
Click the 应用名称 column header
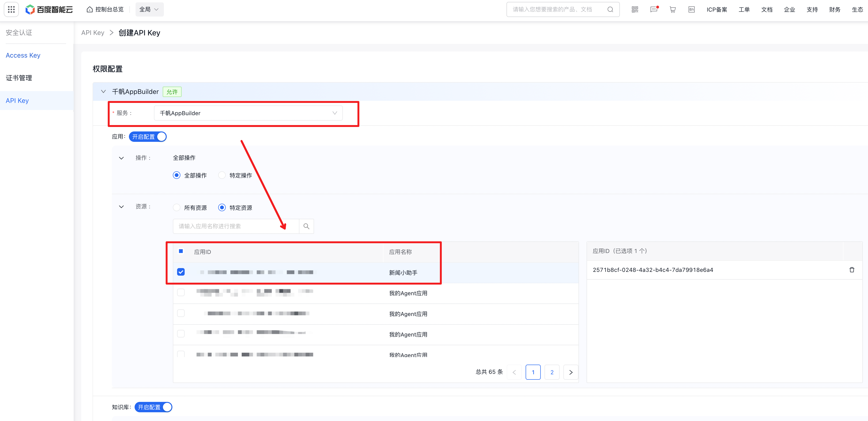(400, 252)
